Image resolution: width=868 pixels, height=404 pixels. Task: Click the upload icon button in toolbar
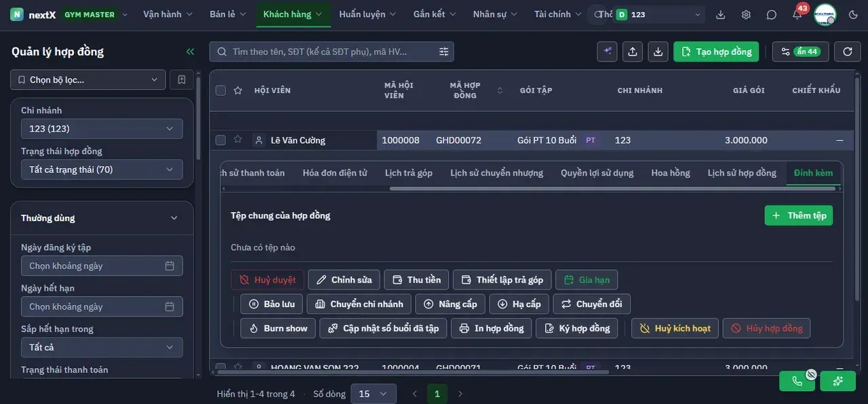coord(633,52)
